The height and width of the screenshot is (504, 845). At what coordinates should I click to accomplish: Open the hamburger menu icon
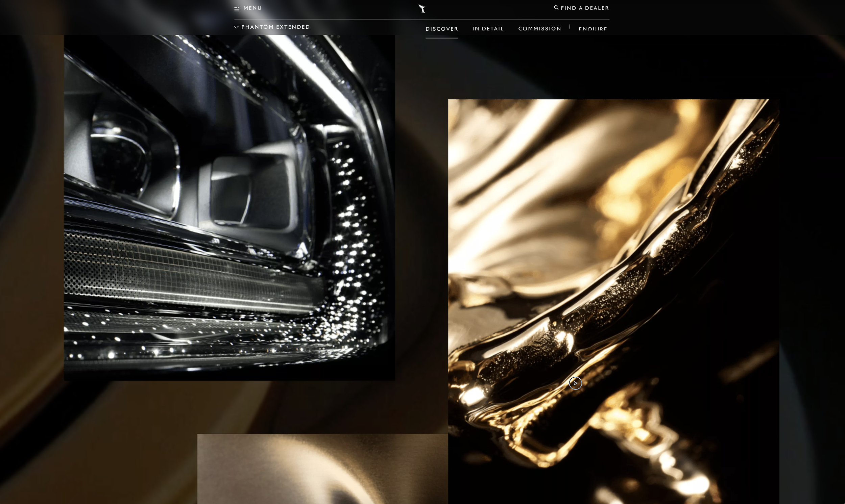tap(237, 9)
